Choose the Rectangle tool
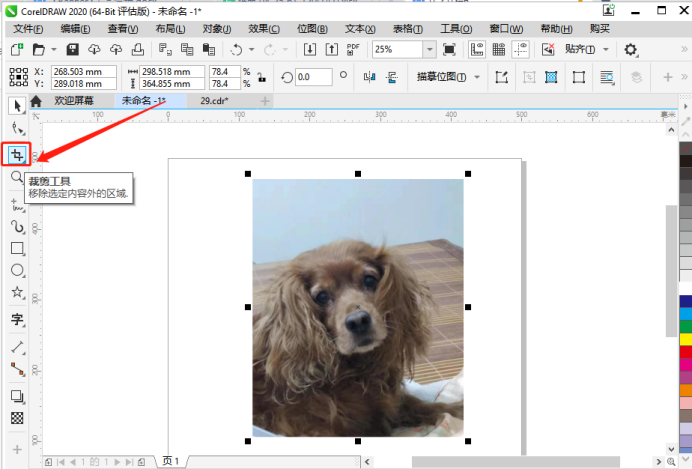 tap(17, 248)
